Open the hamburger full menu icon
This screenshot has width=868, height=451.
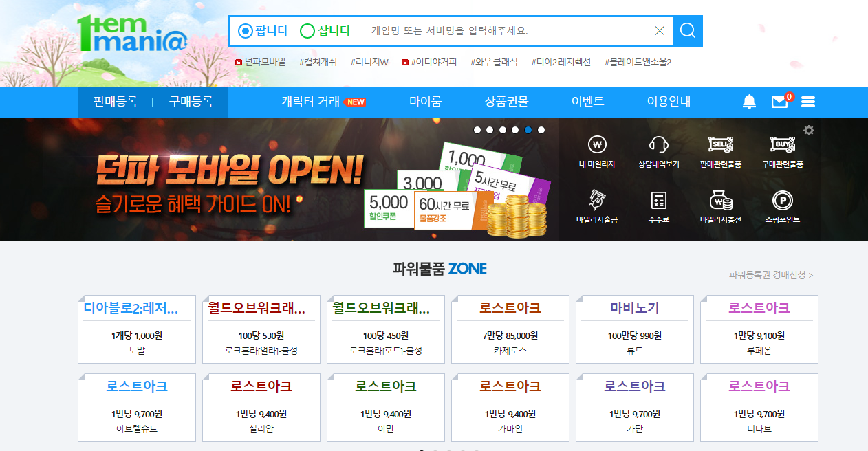click(808, 102)
